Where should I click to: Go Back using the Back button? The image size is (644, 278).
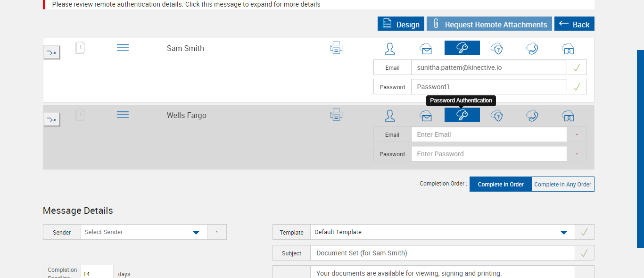click(574, 25)
